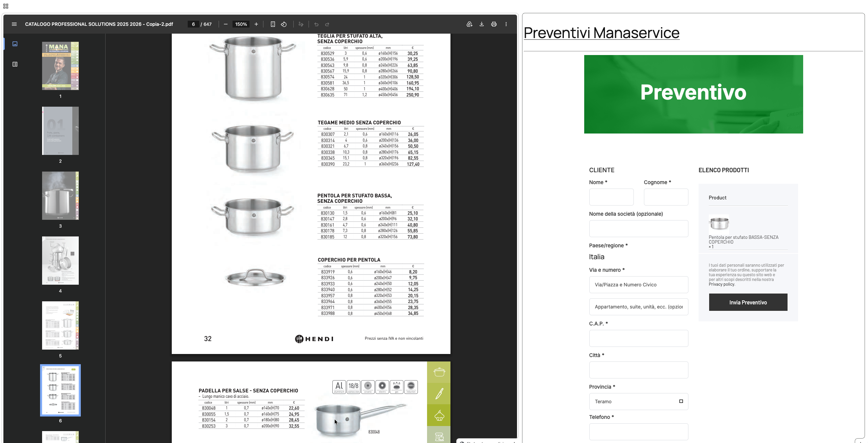Click the page number field showing 6
Viewport: 868px width, 443px height.
coord(193,24)
